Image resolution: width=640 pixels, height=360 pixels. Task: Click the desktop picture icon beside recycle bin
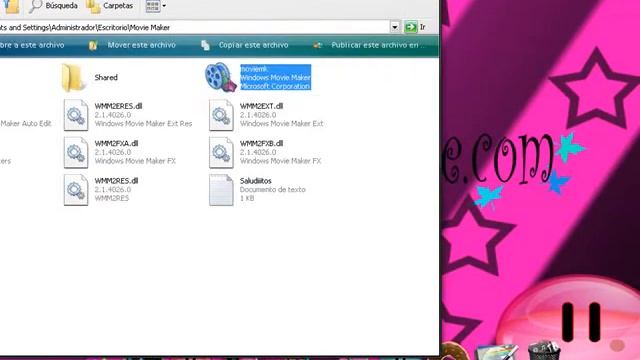497,352
